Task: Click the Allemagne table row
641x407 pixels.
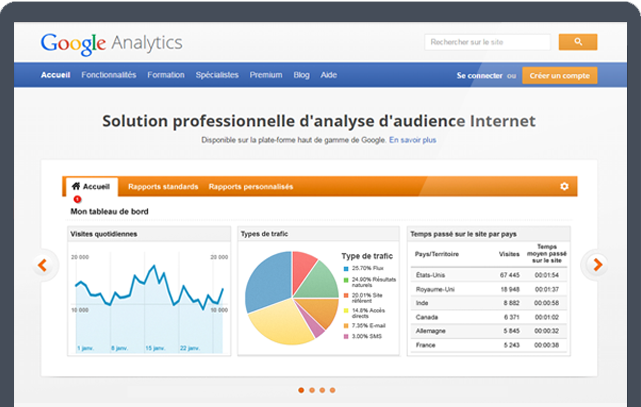Action: click(489, 331)
